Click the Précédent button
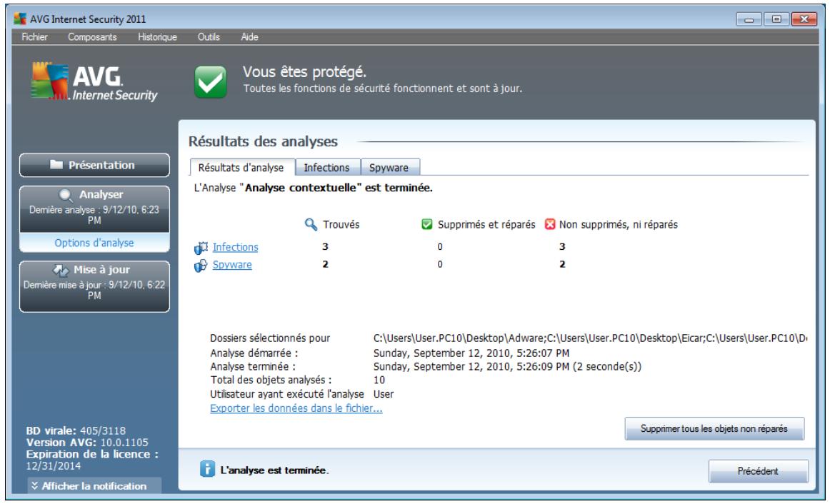The image size is (830, 504). (x=758, y=470)
